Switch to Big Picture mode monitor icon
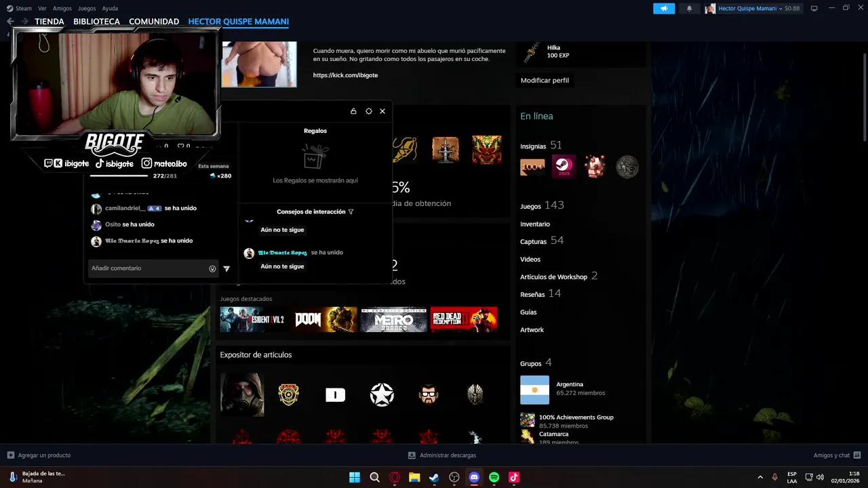 point(814,8)
